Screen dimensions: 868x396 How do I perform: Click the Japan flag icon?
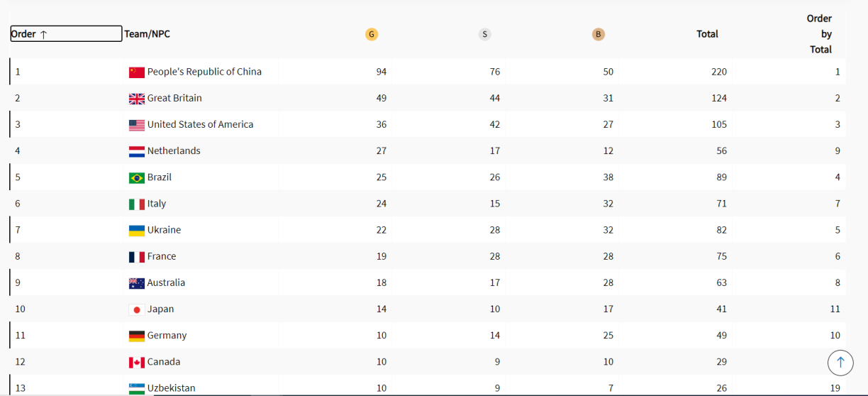pyautogui.click(x=137, y=309)
